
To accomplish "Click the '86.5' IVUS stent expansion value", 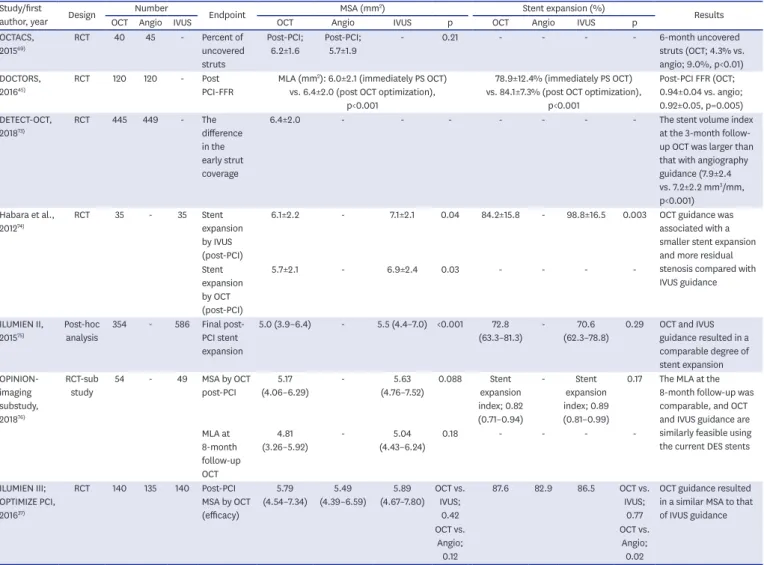I will pyautogui.click(x=586, y=488).
